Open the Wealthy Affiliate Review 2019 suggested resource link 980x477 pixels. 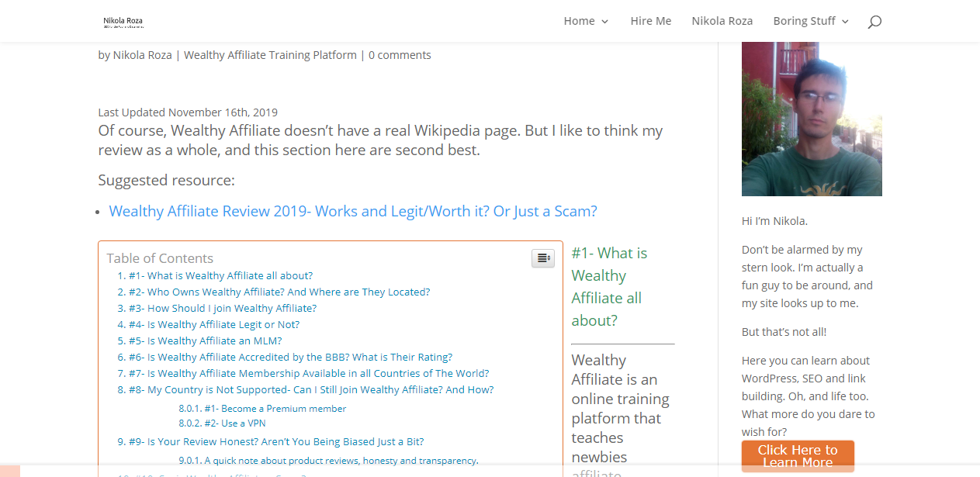click(353, 211)
